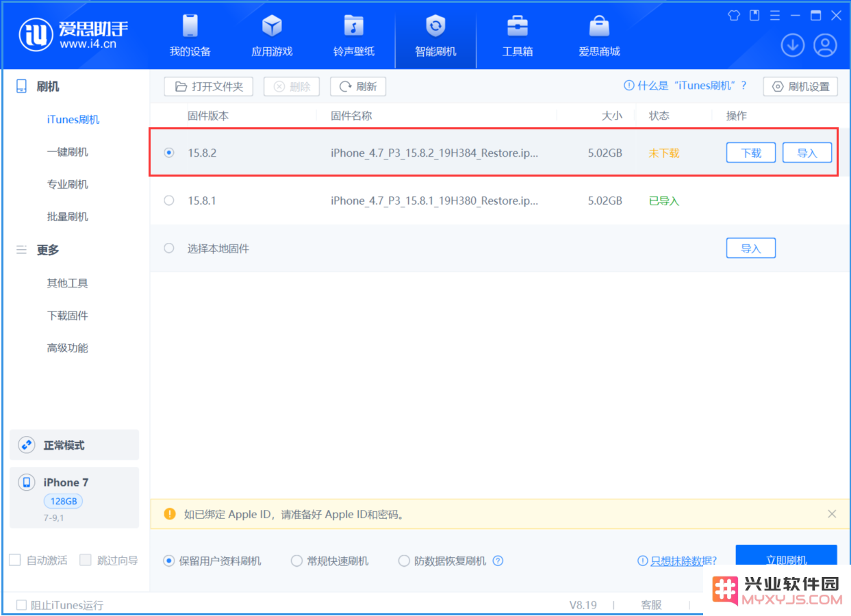Select iTunes刷机 in the sidebar

coord(73,120)
